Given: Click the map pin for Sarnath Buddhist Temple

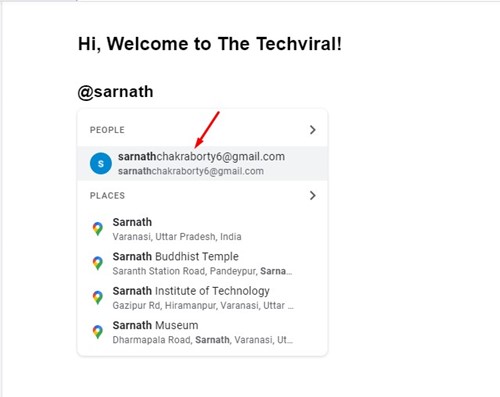Looking at the screenshot, I should point(98,263).
